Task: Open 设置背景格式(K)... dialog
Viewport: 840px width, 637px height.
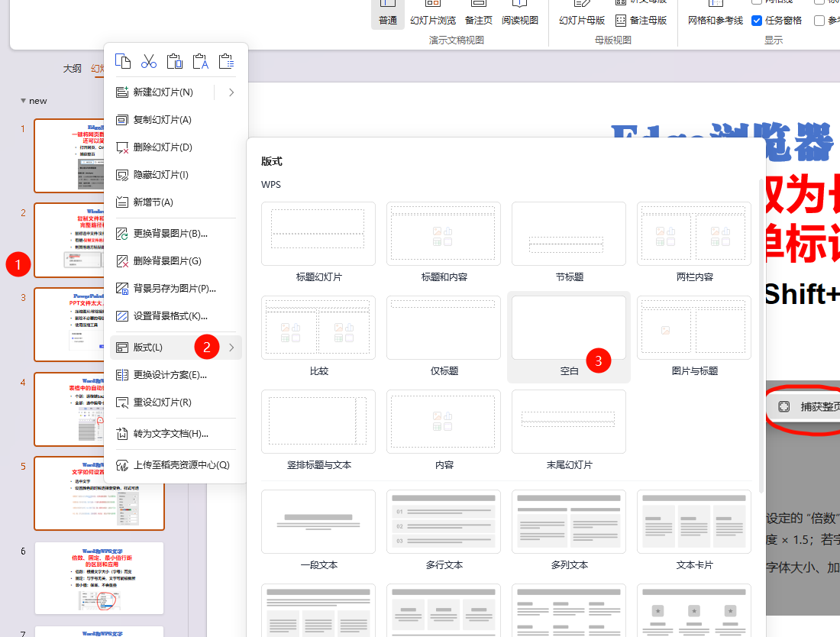Action: click(x=176, y=316)
